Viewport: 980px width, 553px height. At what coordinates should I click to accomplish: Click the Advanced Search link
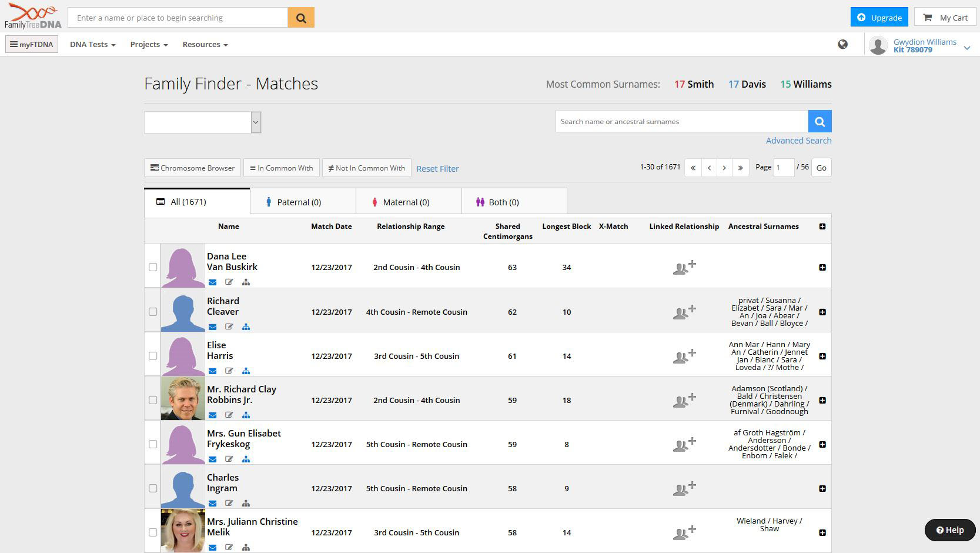(798, 141)
